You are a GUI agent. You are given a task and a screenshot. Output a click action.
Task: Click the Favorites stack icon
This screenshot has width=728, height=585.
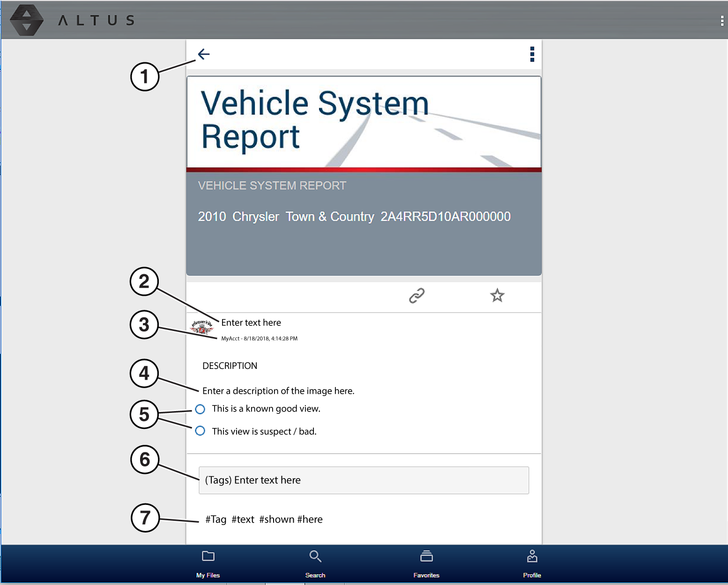[426, 556]
